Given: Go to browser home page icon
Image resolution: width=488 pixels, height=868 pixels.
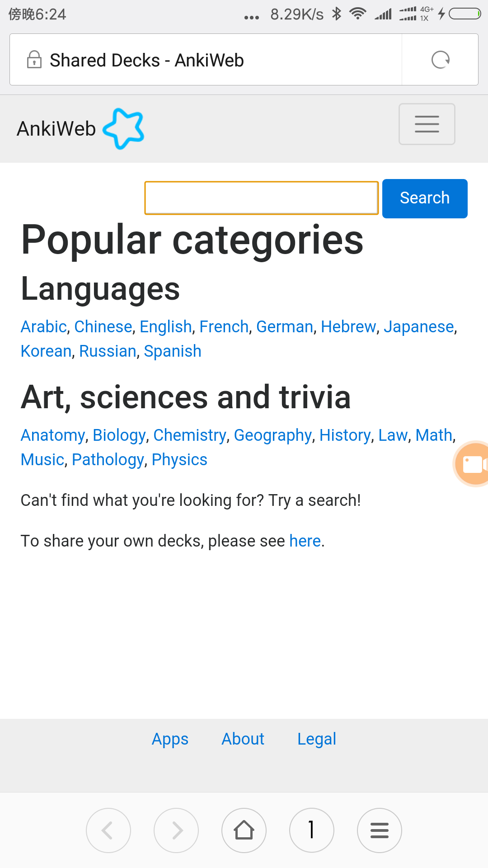Looking at the screenshot, I should point(244,830).
